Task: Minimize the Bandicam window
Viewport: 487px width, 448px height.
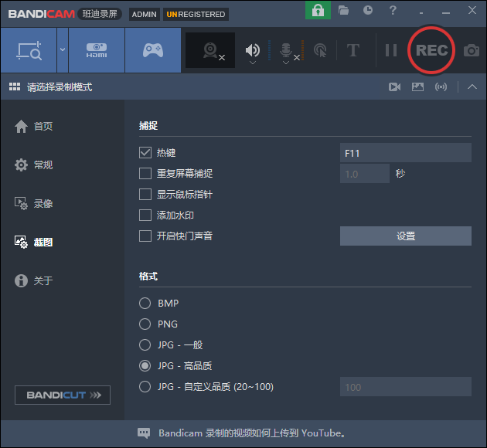Action: click(446, 12)
